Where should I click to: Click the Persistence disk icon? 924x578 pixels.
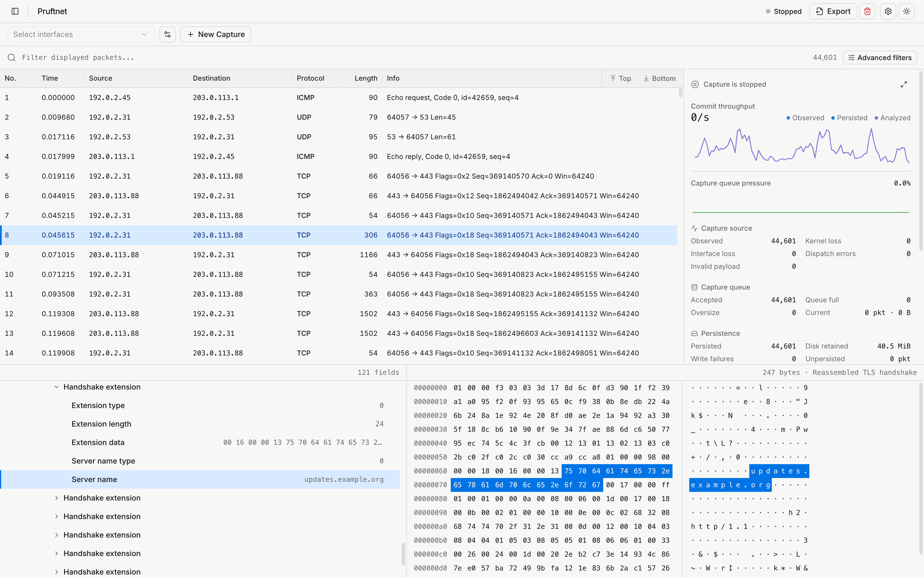(694, 333)
